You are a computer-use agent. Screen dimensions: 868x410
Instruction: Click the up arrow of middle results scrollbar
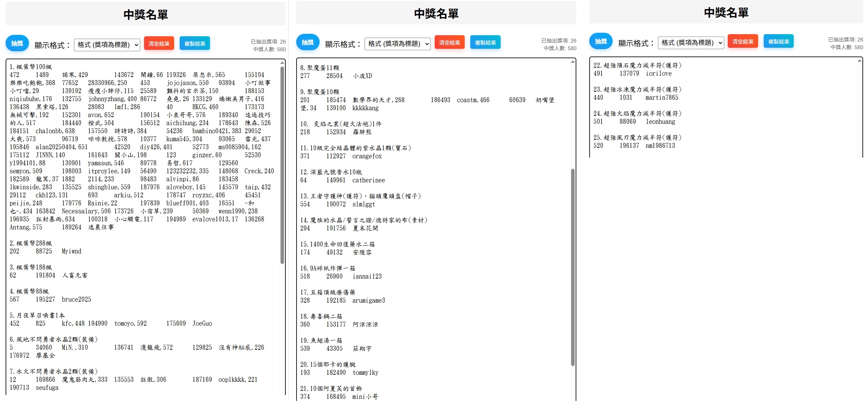tap(573, 62)
